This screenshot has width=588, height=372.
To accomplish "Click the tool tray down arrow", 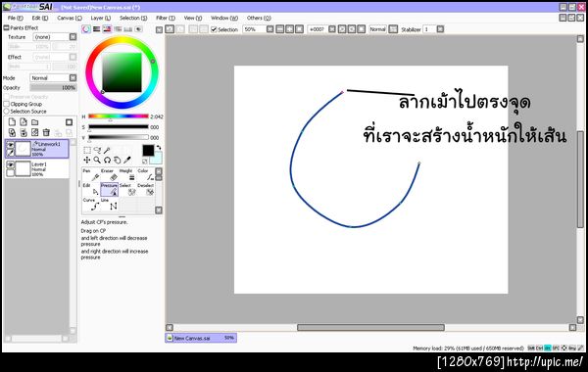I will click(159, 210).
